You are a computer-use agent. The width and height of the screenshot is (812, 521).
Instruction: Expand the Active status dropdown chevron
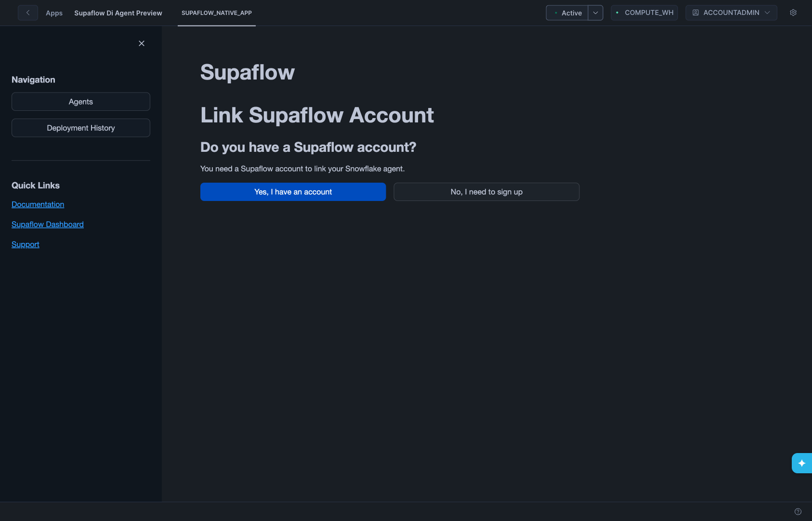coord(595,13)
